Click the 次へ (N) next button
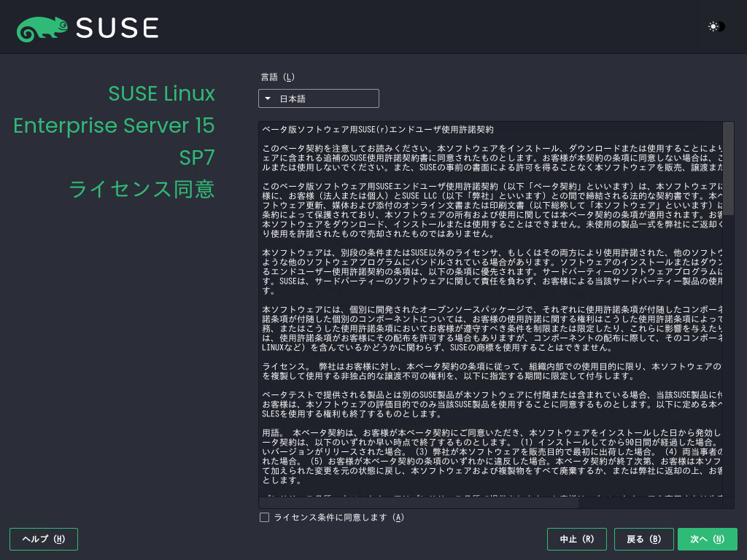This screenshot has width=747, height=560. pyautogui.click(x=708, y=539)
